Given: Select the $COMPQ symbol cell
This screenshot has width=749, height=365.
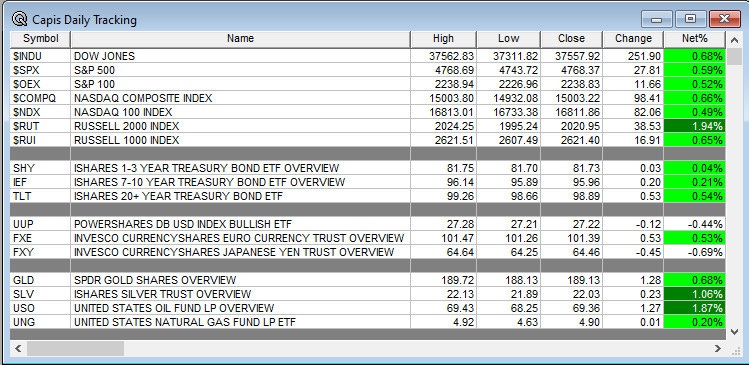Looking at the screenshot, I should pyautogui.click(x=41, y=98).
